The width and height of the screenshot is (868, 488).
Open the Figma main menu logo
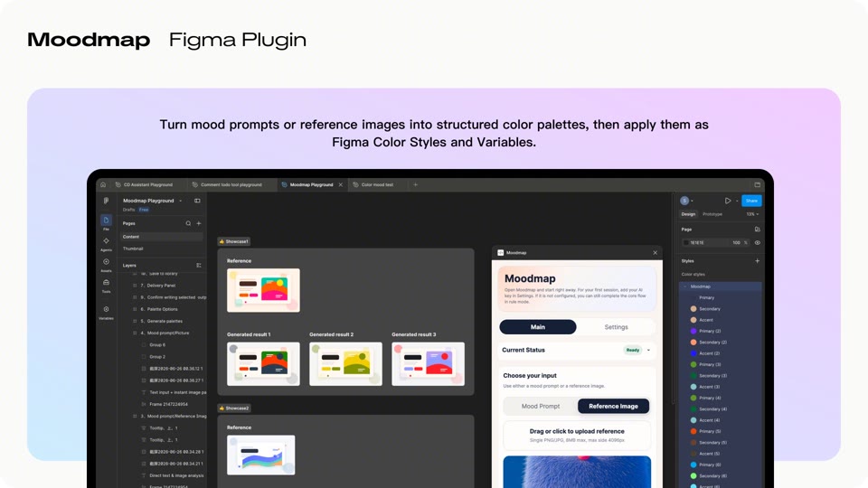pos(106,201)
